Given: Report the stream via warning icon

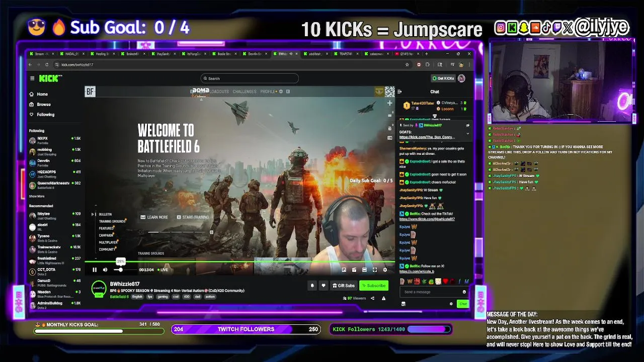Looking at the screenshot, I should pos(383,298).
